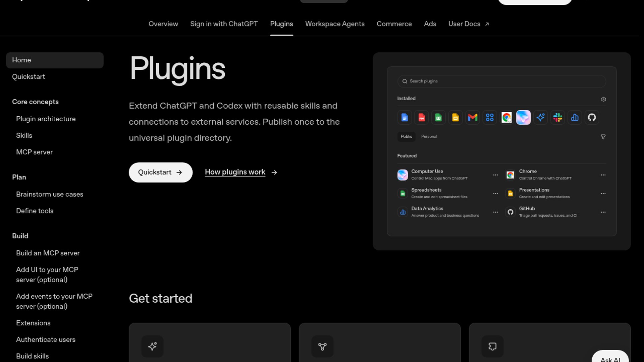Open more options for Computer Use
Image resolution: width=644 pixels, height=362 pixels.
[x=495, y=175]
